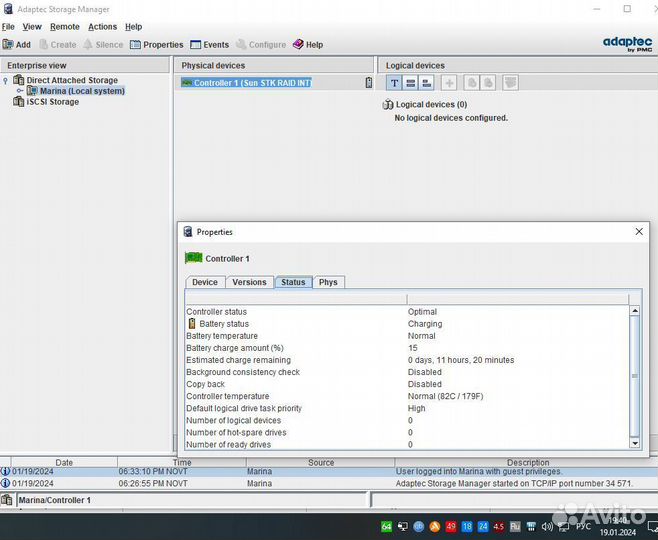Click the green 64 tray icon
The image size is (658, 540).
[386, 526]
